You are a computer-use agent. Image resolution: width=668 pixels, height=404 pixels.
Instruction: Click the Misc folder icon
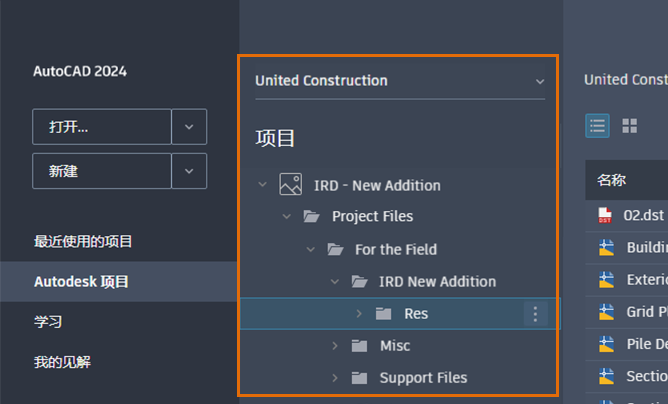pos(359,346)
